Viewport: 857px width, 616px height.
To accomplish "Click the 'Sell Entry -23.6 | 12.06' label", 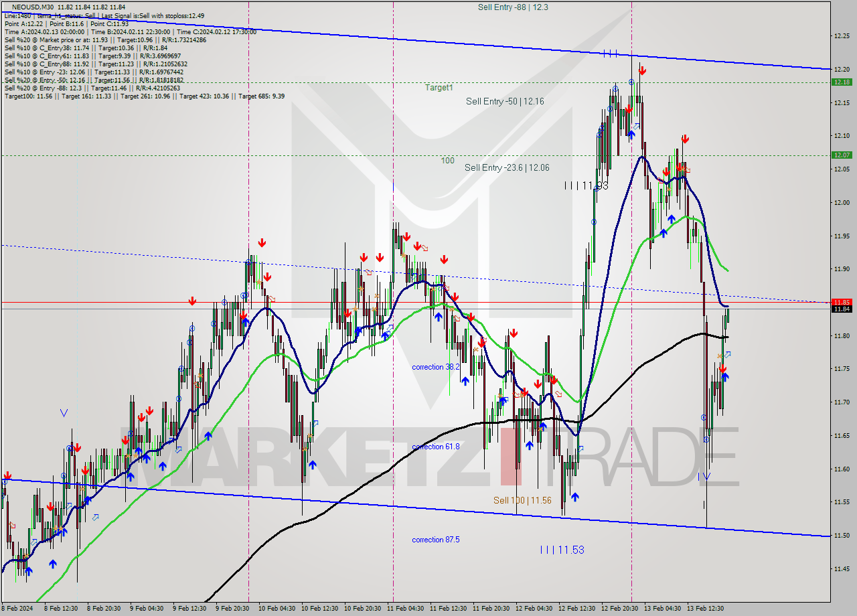I will coord(507,168).
